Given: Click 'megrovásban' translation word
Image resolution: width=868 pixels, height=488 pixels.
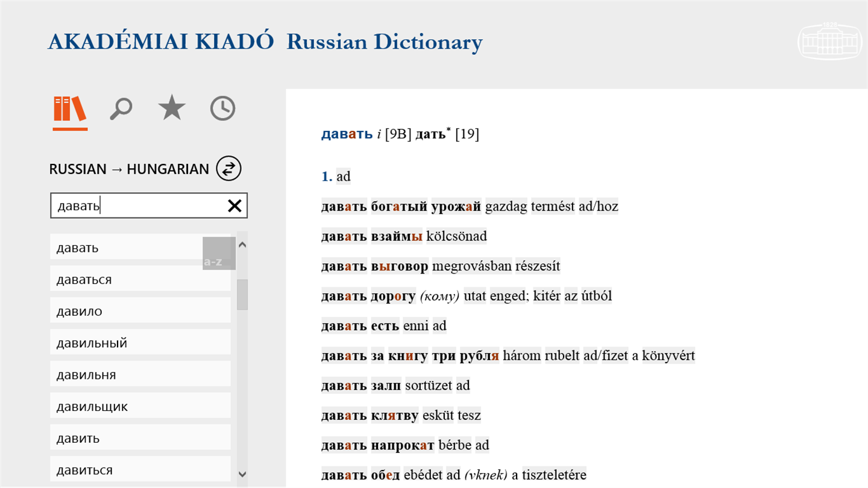Looking at the screenshot, I should click(472, 266).
